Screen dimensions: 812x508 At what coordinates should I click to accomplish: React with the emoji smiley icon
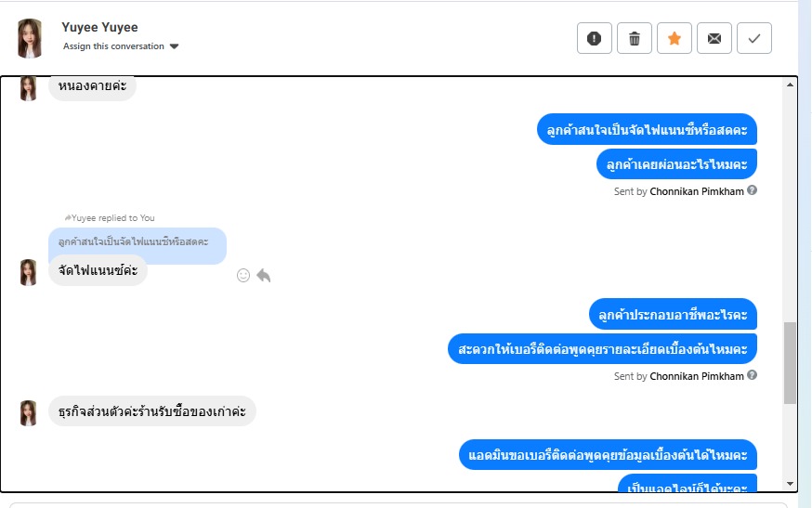click(243, 275)
